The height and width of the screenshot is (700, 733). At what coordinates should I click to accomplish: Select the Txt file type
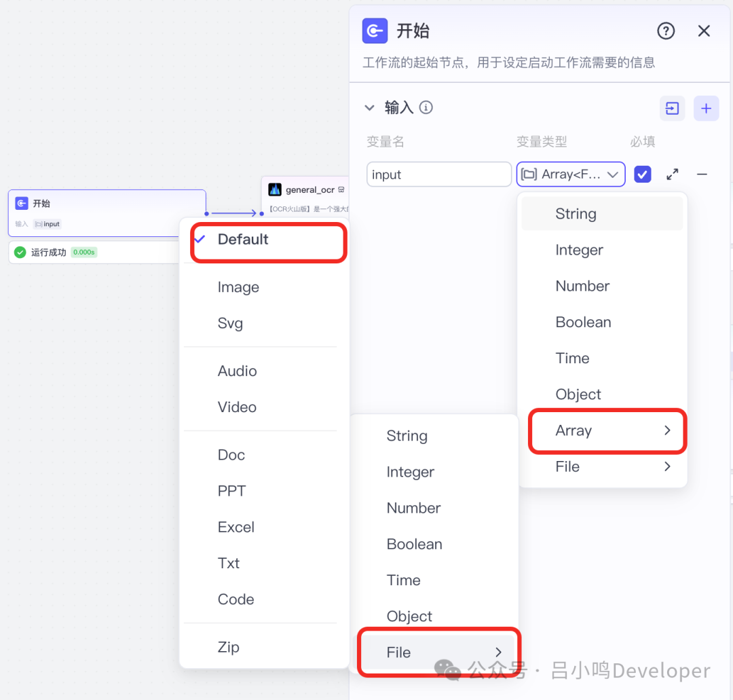264,563
